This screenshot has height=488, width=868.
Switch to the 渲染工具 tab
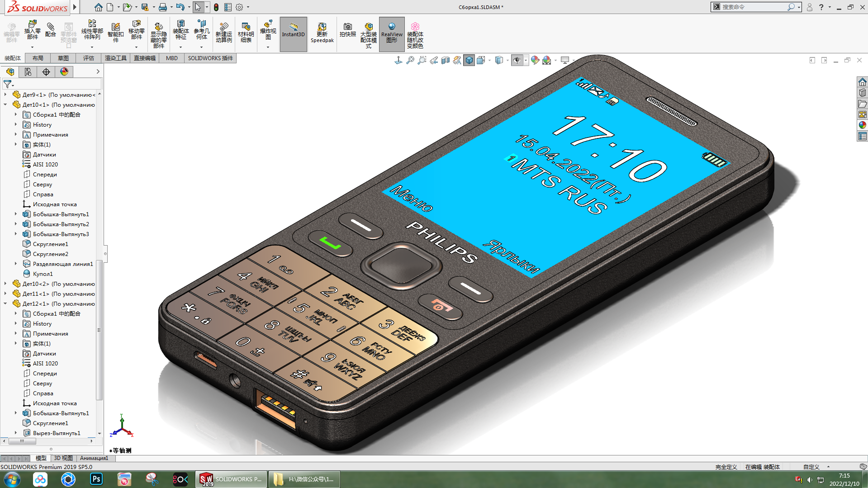tap(115, 58)
